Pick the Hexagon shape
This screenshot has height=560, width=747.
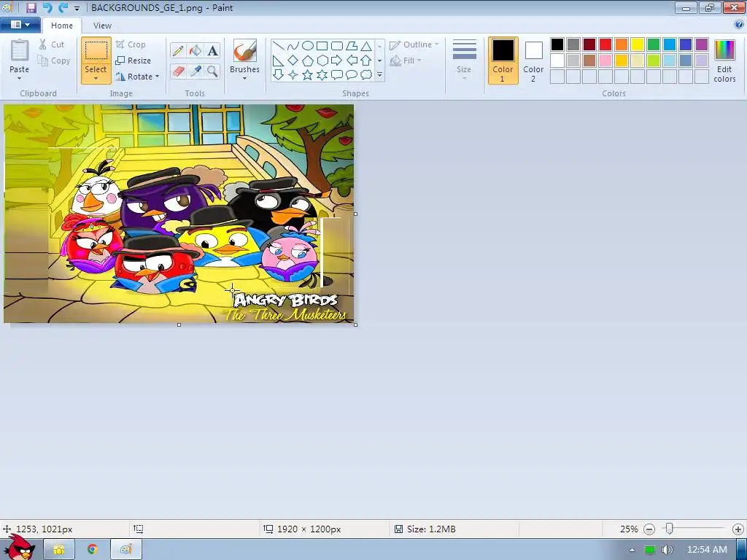pyautogui.click(x=322, y=61)
